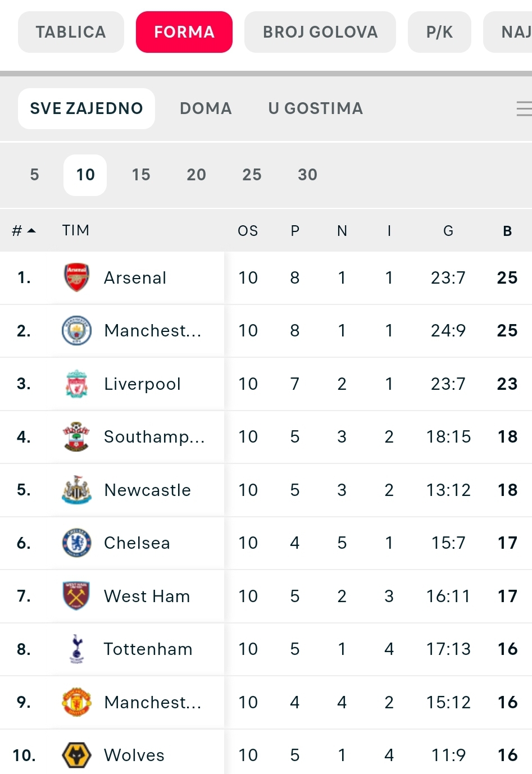The width and height of the screenshot is (532, 774).
Task: Open the P/K tab button
Action: (x=439, y=32)
